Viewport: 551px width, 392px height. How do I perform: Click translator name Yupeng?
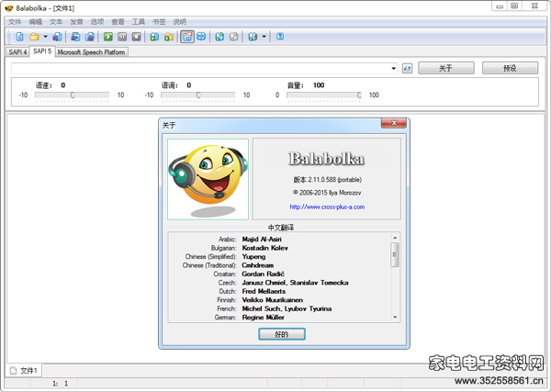[253, 257]
